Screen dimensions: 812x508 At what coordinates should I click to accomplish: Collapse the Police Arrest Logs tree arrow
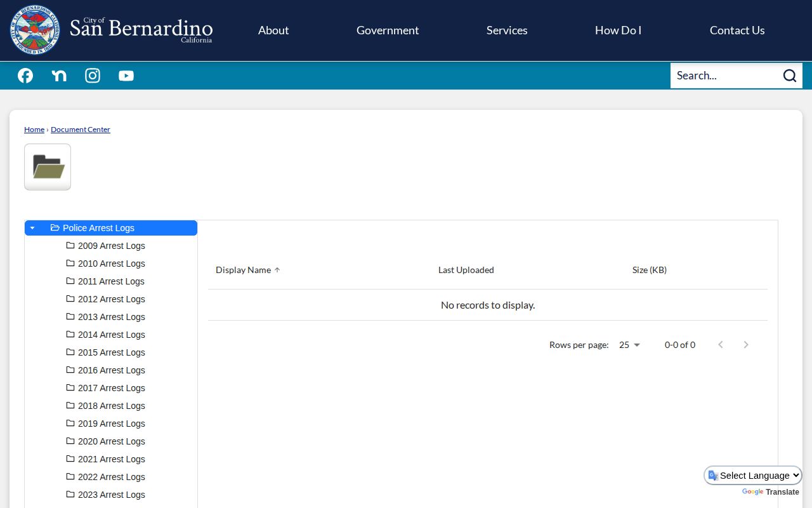pos(32,228)
